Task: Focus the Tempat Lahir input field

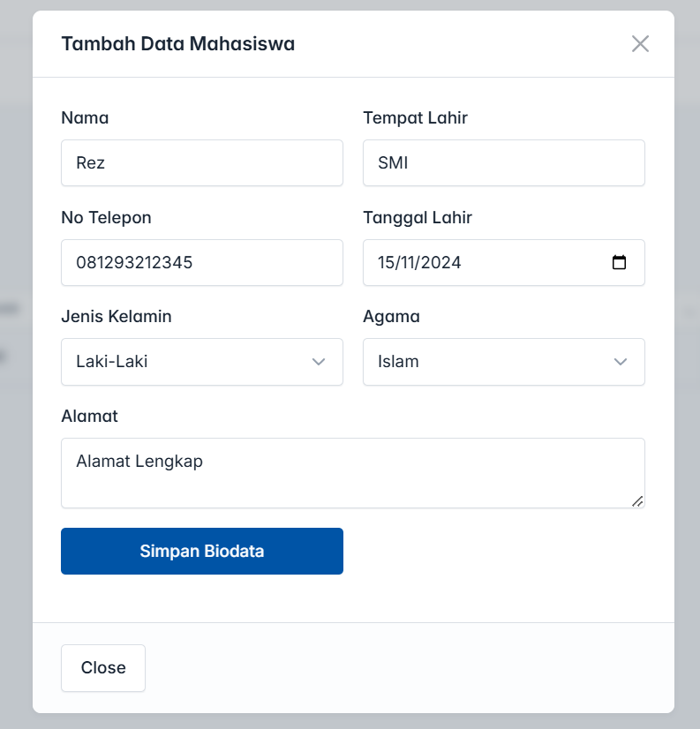Action: (x=504, y=163)
